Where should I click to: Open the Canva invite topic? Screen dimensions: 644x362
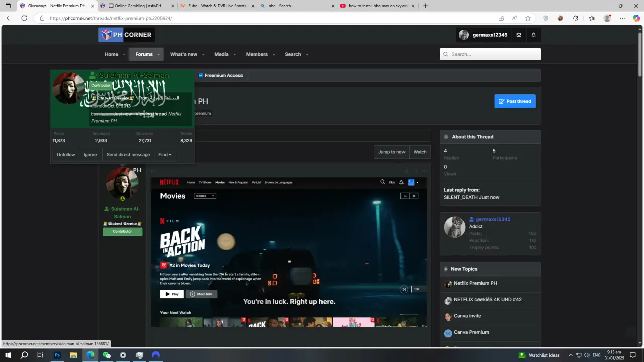(467, 316)
